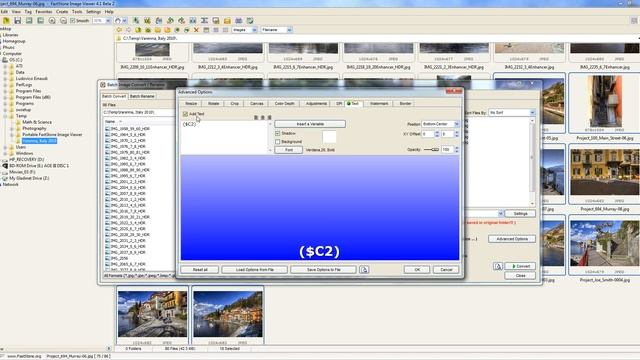Open the Tools menu
The height and width of the screenshot is (360, 640).
[77, 12]
